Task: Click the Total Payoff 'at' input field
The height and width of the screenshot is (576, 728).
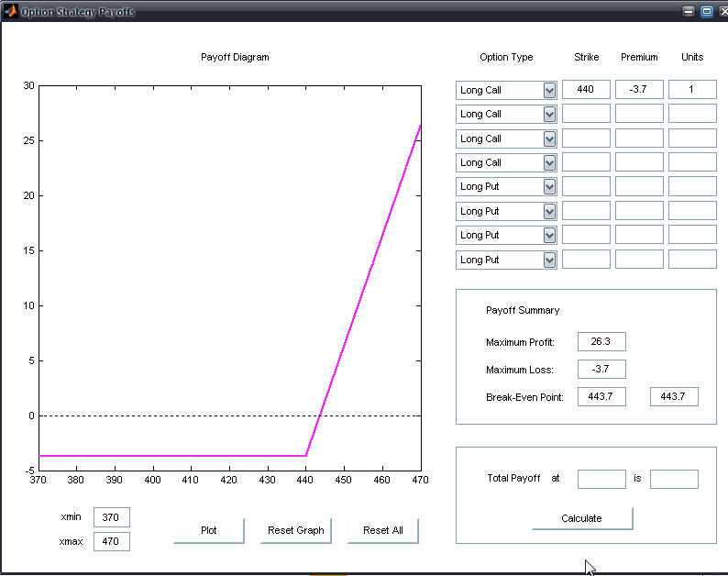Action: click(601, 479)
